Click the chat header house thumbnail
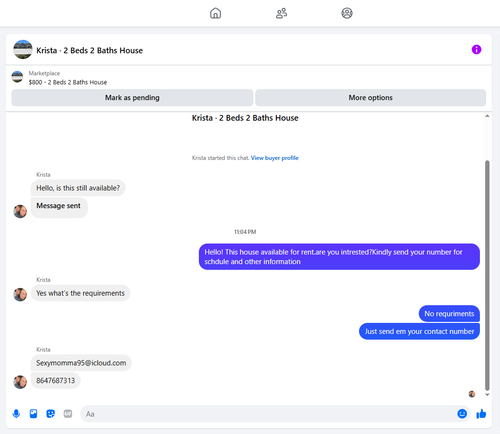This screenshot has height=434, width=500. 23,50
